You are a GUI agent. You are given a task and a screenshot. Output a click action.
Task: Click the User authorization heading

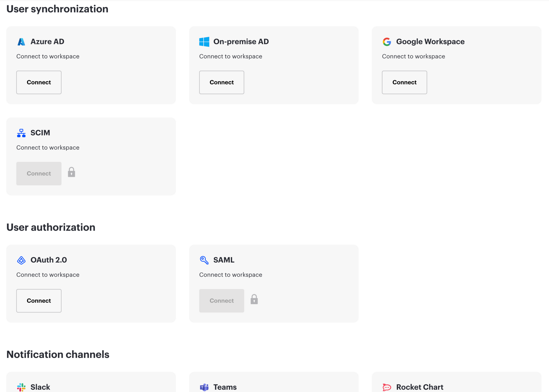tap(51, 227)
